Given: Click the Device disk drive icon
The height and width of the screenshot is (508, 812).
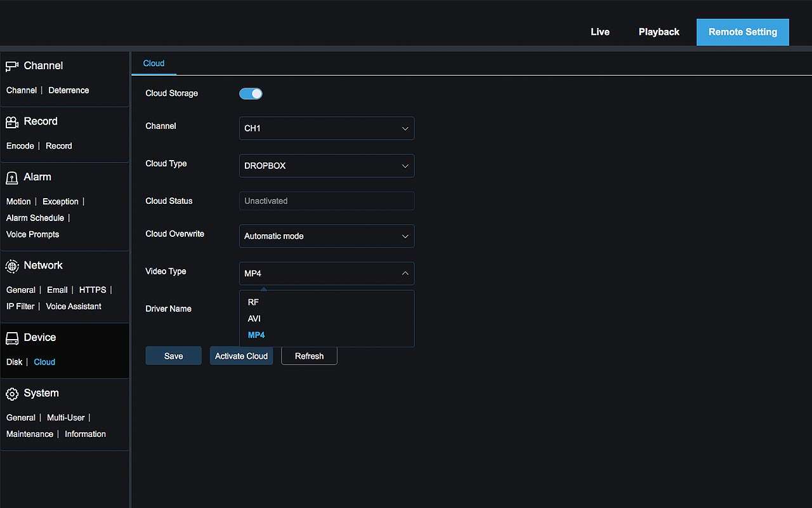Looking at the screenshot, I should pos(12,338).
